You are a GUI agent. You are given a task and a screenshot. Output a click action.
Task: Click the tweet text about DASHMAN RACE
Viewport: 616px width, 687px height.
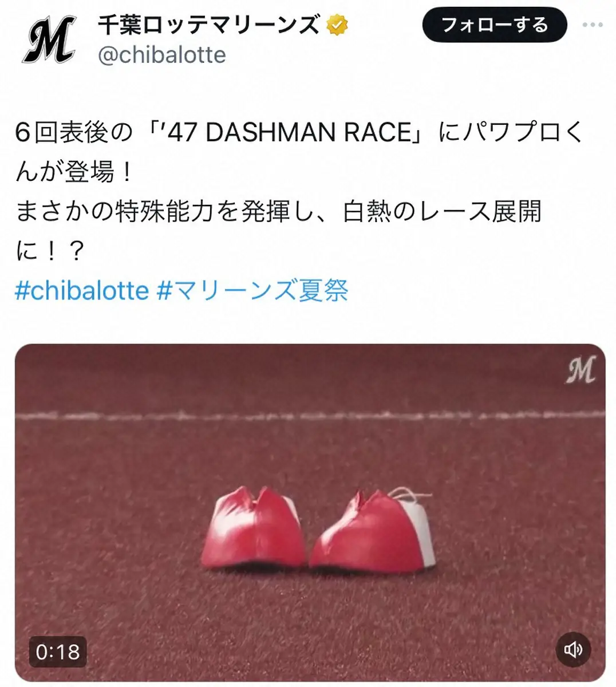coord(298,191)
